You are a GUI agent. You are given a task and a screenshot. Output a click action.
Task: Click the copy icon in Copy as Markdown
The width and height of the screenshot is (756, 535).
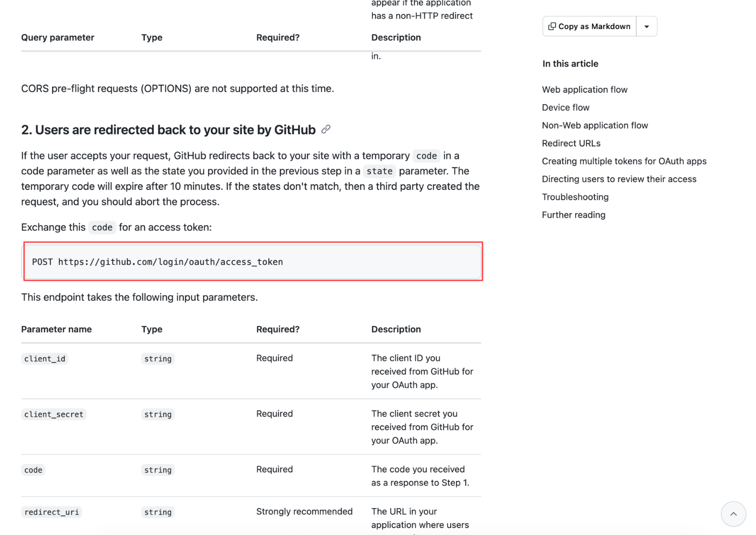point(552,26)
